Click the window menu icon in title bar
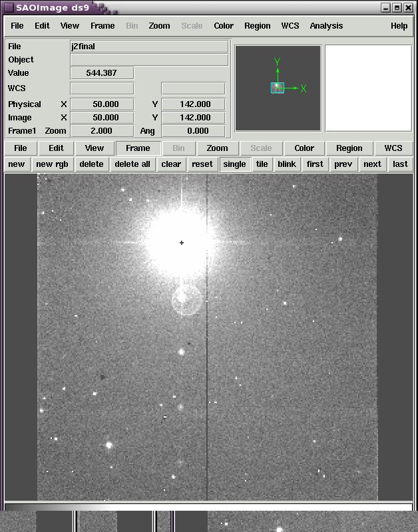The width and height of the screenshot is (418, 532). click(9, 7)
